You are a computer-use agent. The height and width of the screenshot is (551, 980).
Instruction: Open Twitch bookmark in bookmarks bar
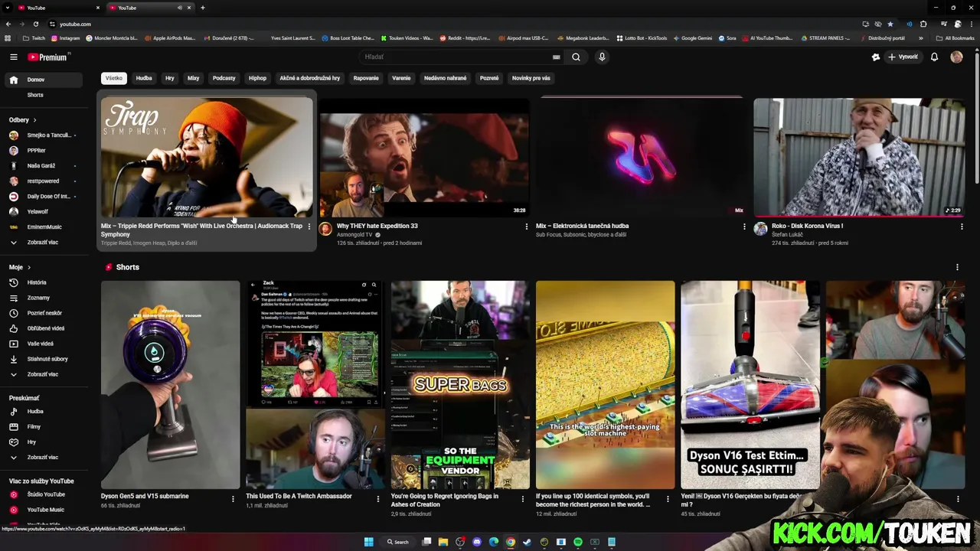point(34,37)
